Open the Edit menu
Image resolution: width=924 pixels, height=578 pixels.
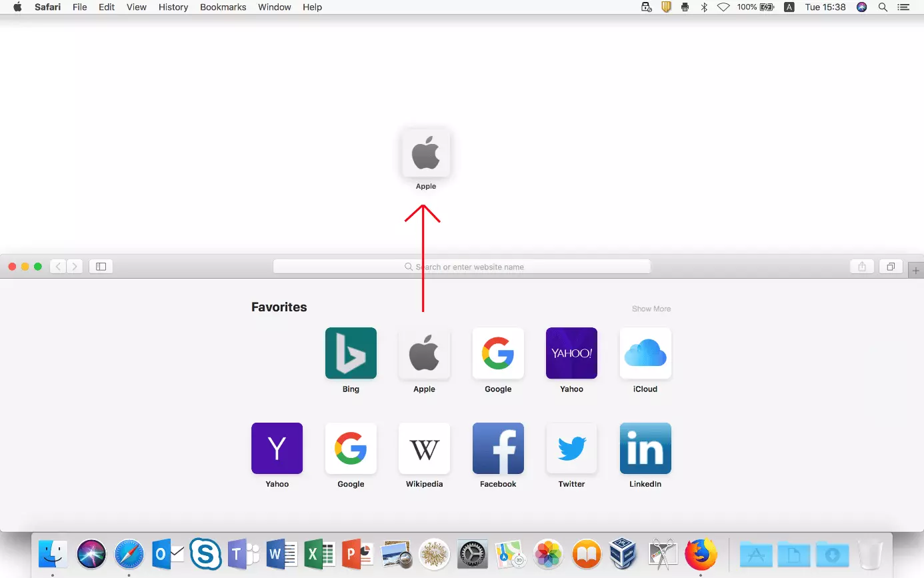(x=107, y=7)
